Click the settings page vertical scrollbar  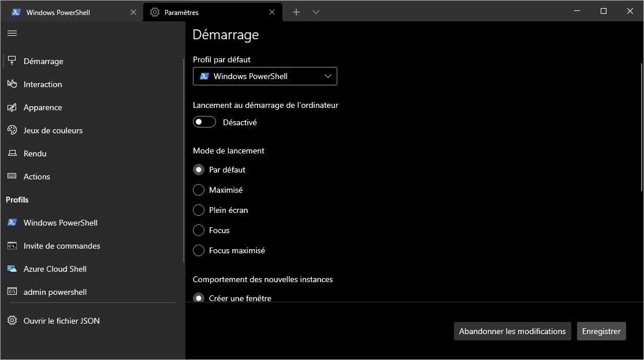(x=642, y=127)
